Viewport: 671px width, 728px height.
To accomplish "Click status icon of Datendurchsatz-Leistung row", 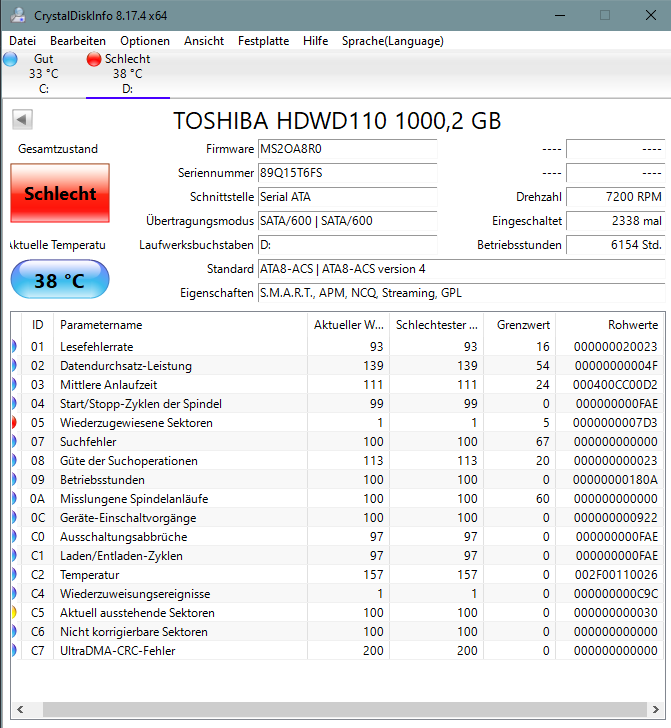I will pyautogui.click(x=14, y=365).
